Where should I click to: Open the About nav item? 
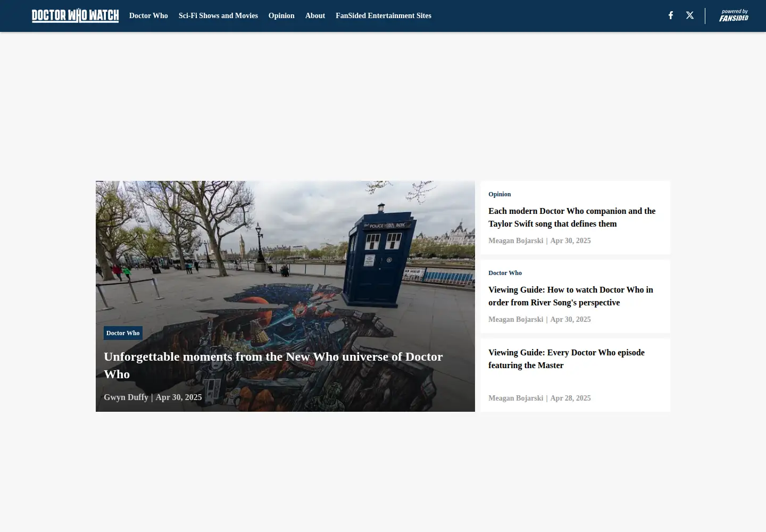point(315,16)
